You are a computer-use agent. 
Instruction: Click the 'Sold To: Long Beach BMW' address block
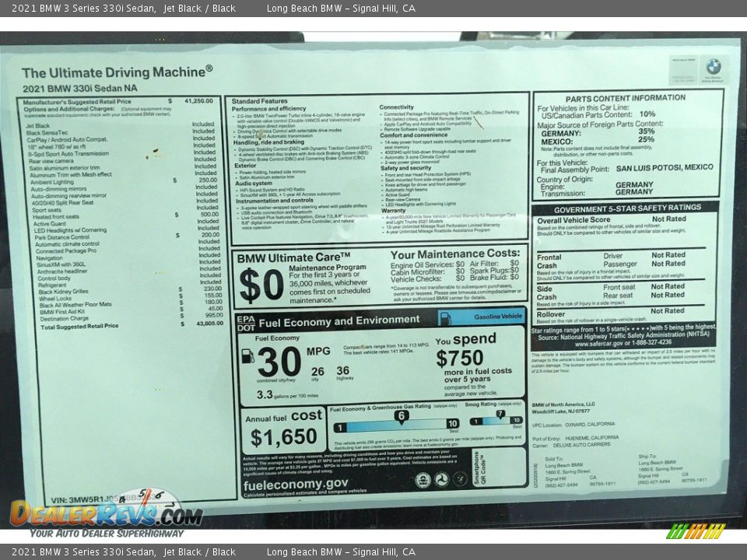pyautogui.click(x=580, y=471)
